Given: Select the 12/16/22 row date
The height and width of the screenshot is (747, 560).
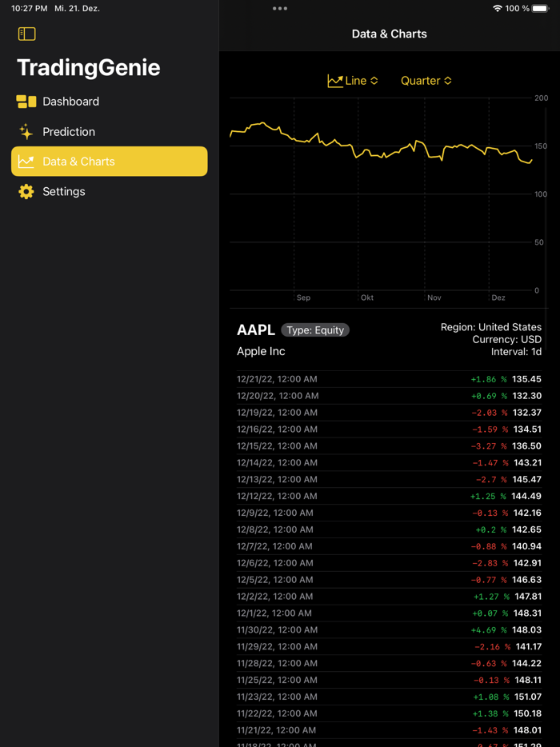Looking at the screenshot, I should [277, 429].
